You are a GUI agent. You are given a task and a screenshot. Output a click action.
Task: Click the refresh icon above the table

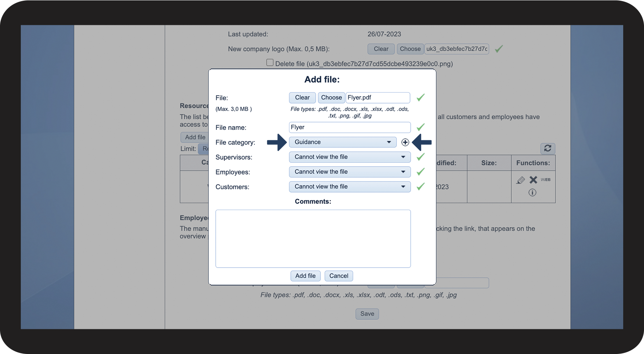pos(547,148)
